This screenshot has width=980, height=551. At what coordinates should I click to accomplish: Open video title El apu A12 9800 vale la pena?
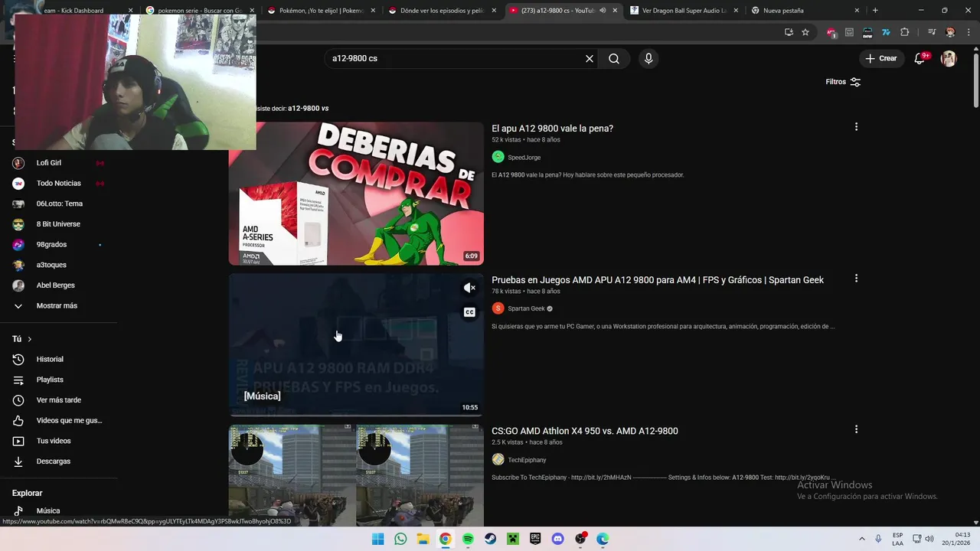[552, 129]
